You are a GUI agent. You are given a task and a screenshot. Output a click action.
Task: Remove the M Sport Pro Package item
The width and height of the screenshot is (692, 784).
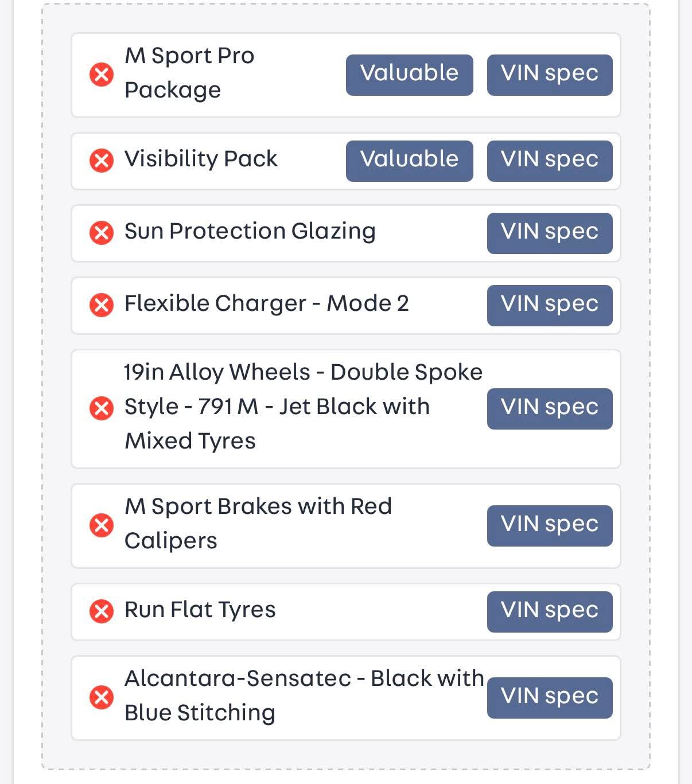tap(102, 75)
